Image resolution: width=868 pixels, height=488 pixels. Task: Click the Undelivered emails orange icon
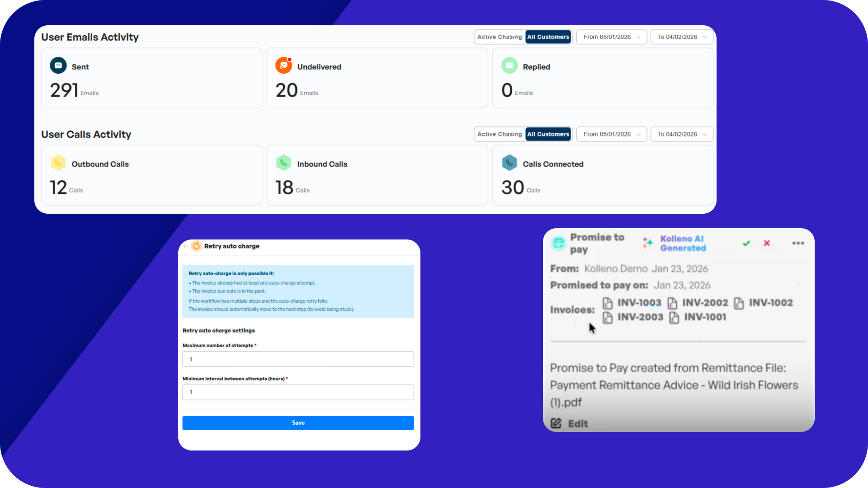click(x=283, y=66)
